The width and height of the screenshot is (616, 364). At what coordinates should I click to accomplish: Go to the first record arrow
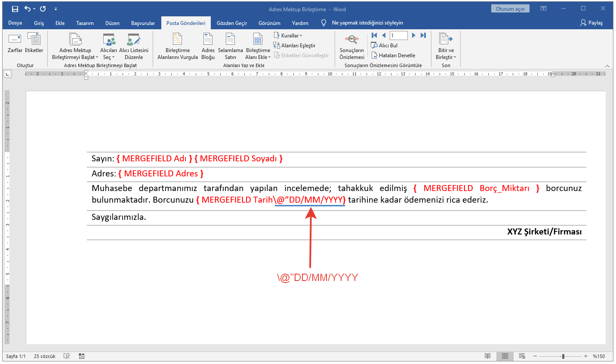coord(374,35)
